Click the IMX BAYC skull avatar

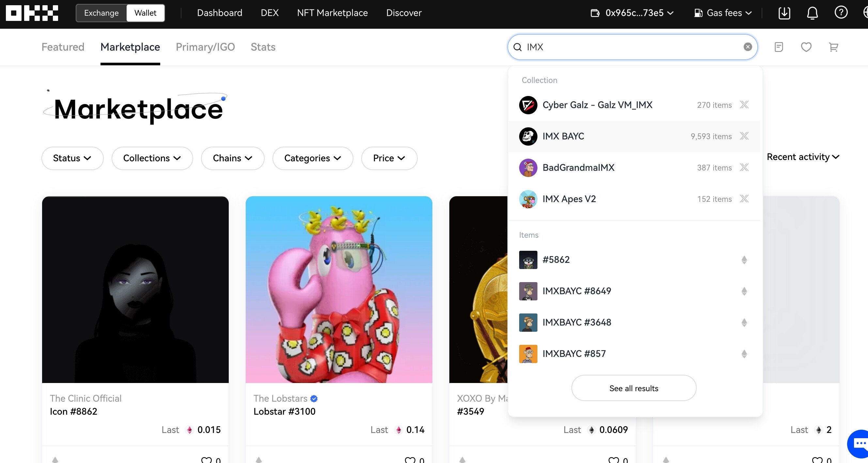pos(528,136)
